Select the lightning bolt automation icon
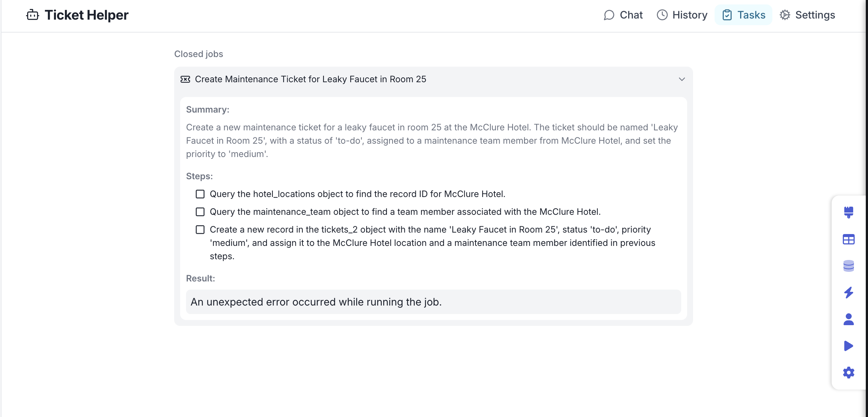Viewport: 868px width, 417px height. coord(848,293)
